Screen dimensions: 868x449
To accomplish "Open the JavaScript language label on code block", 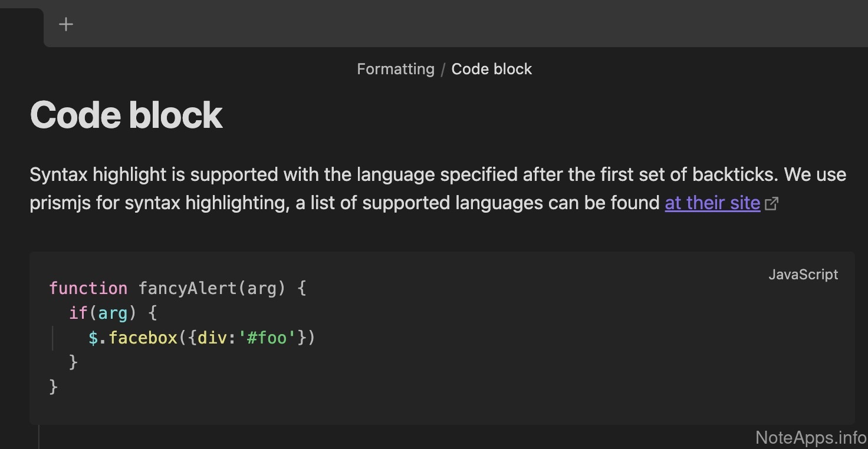I will point(803,275).
